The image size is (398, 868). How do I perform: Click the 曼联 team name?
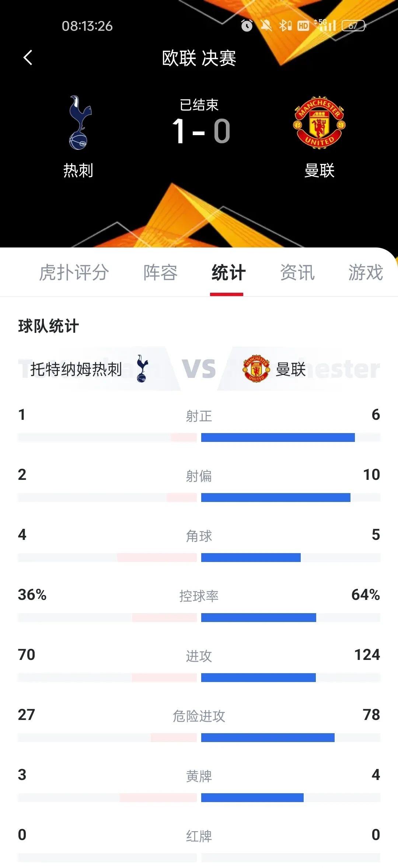(x=320, y=171)
